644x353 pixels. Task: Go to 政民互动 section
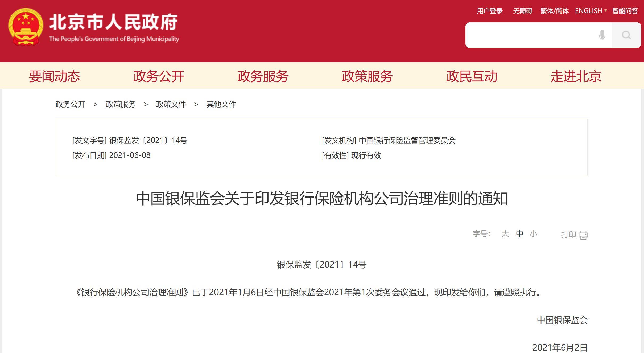pyautogui.click(x=472, y=76)
